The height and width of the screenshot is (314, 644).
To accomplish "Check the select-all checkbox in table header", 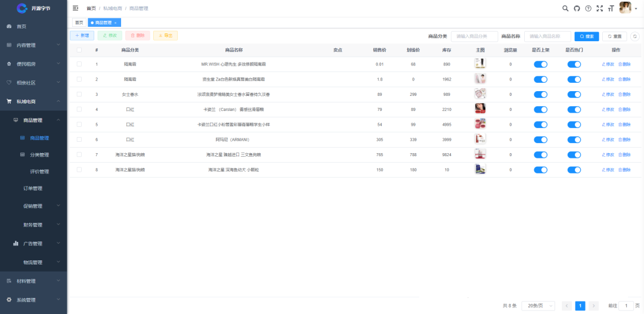I will pos(79,50).
